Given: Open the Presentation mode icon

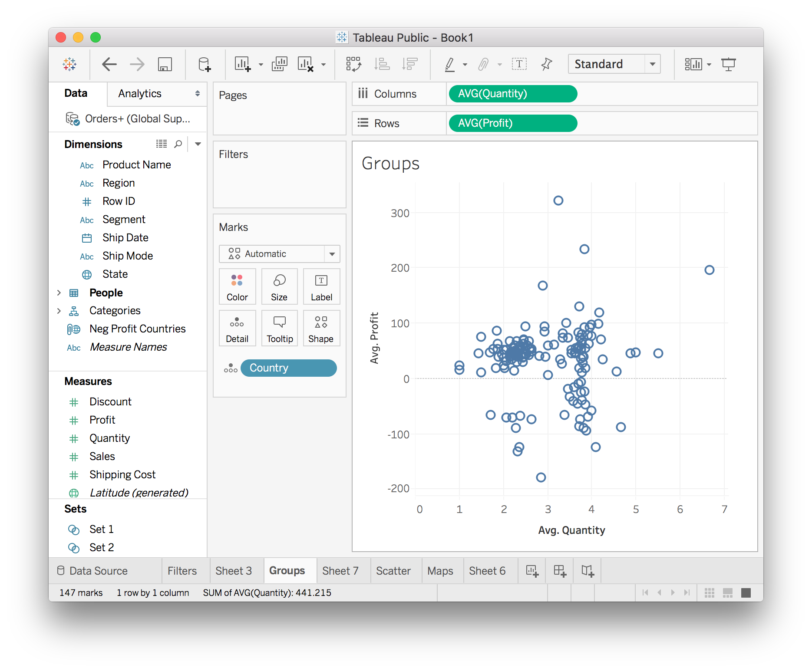Looking at the screenshot, I should coord(728,64).
